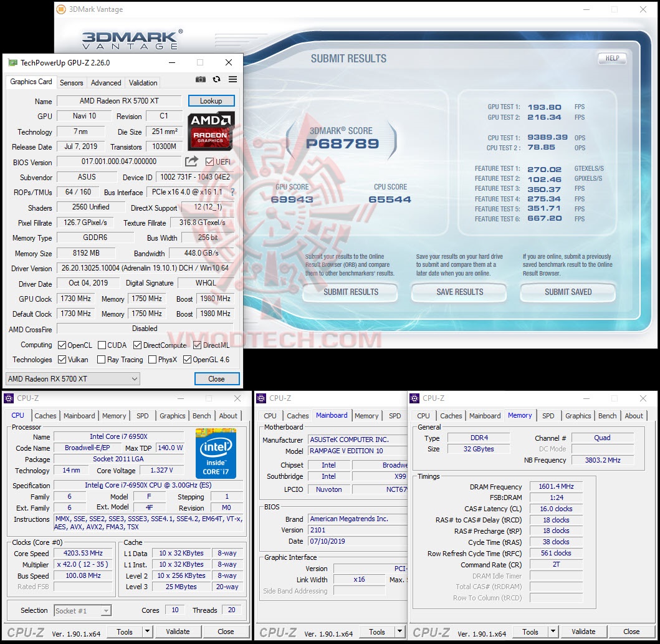This screenshot has height=644, width=660.
Task: Toggle the UEFI checkbox
Action: [x=209, y=161]
